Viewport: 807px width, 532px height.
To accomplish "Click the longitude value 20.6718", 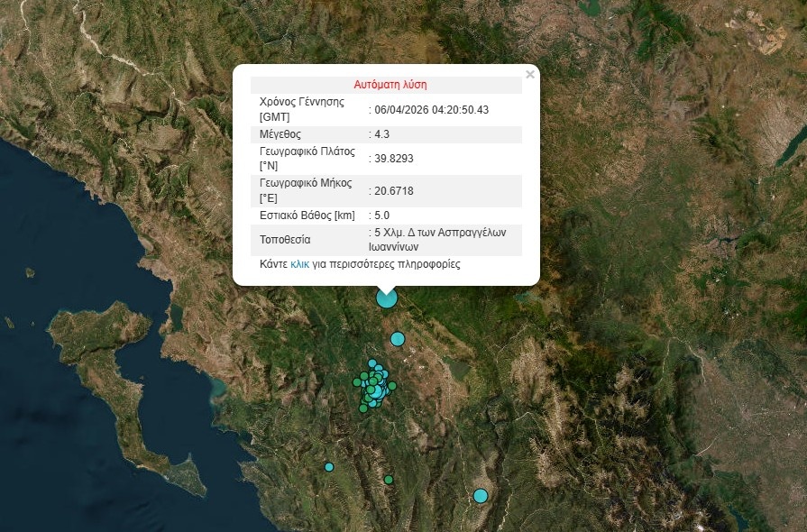I will (x=390, y=191).
